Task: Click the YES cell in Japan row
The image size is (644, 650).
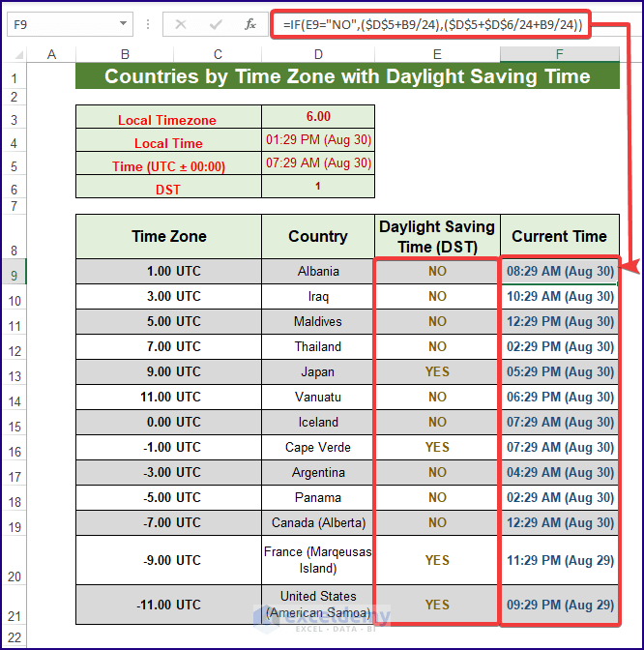Action: [437, 372]
